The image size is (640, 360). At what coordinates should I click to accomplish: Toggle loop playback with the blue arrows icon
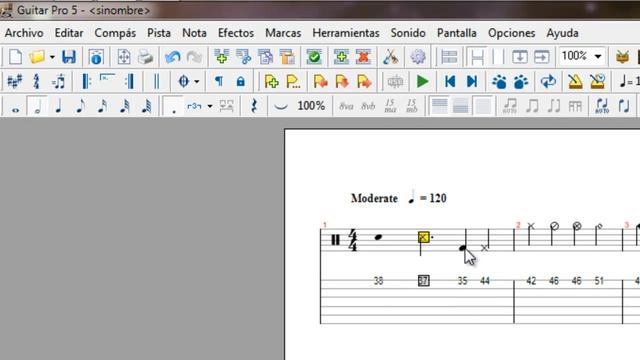[548, 81]
